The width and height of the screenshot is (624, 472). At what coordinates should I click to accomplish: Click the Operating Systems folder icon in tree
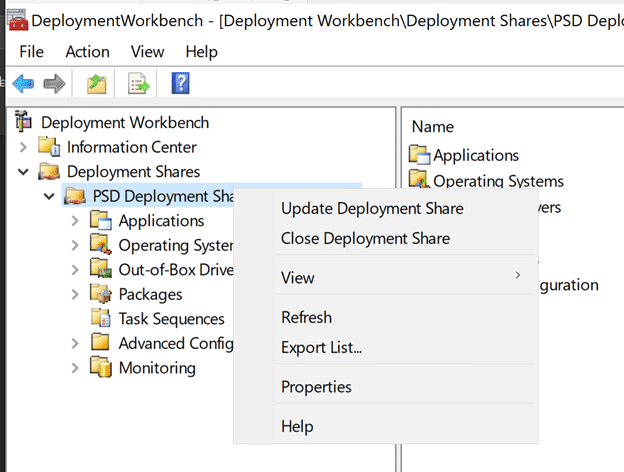tap(101, 244)
